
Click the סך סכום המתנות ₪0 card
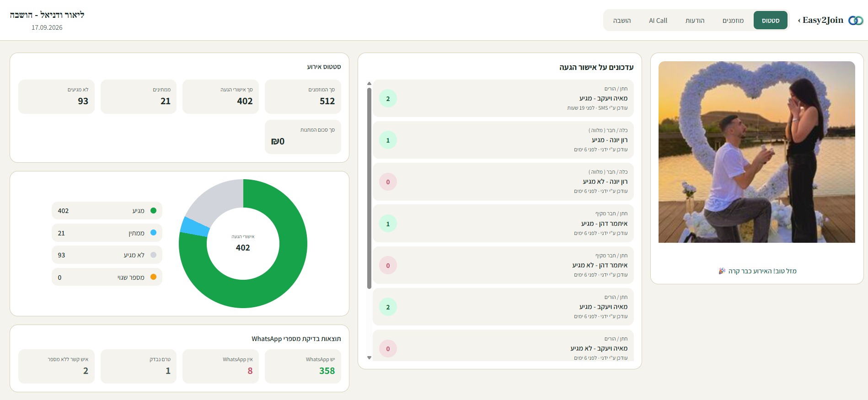[303, 137]
